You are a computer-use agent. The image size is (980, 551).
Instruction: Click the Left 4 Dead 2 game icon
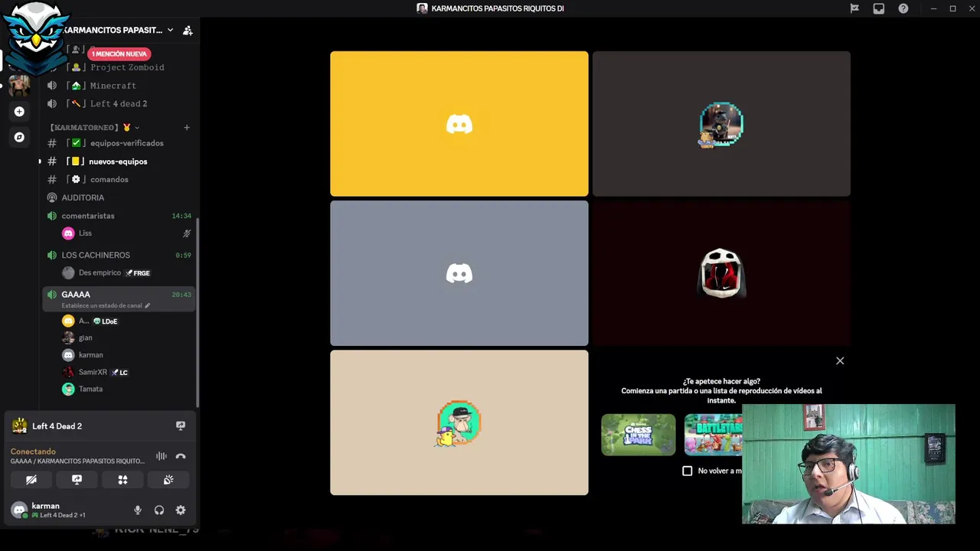(19, 426)
